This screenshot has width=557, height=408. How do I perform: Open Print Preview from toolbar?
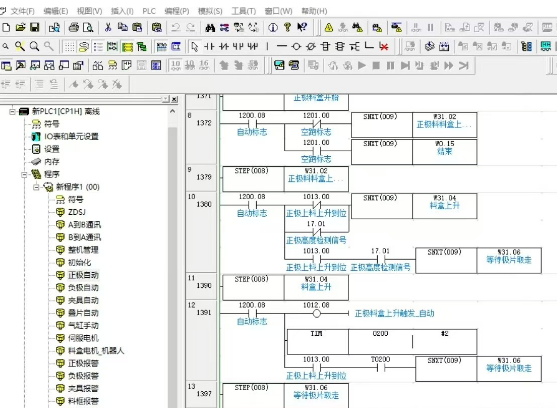[88, 27]
